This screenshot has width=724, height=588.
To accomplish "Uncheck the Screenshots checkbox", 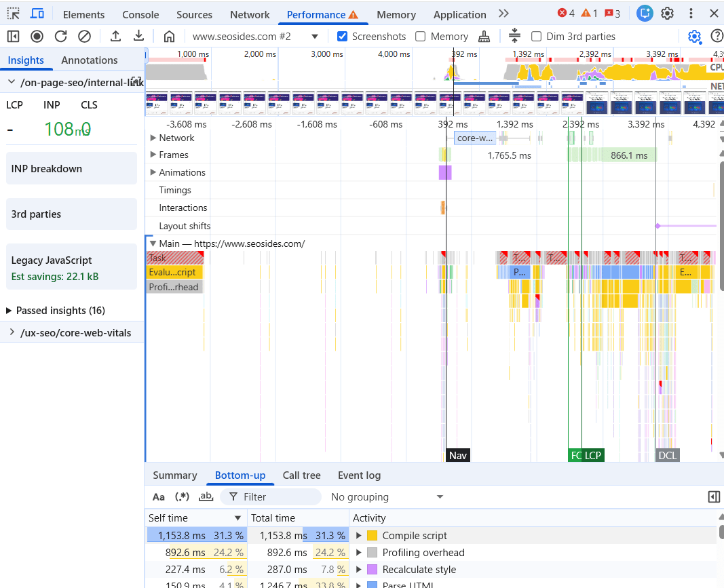I will tap(342, 37).
